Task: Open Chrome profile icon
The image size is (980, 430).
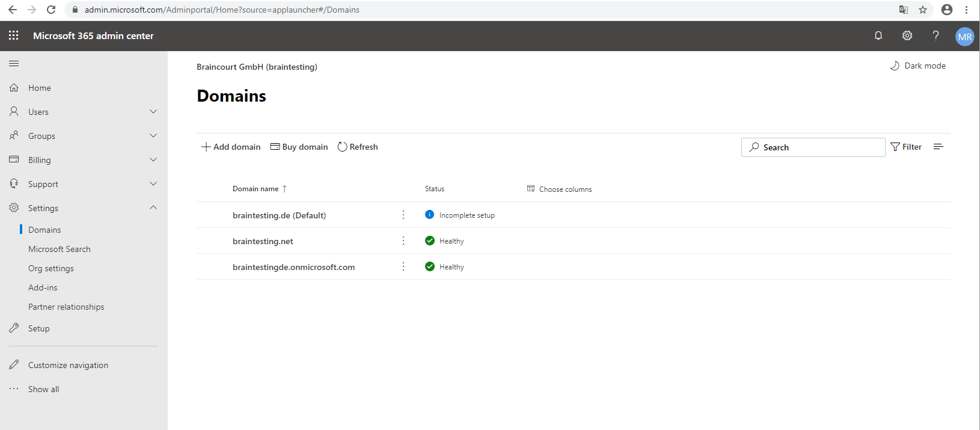Action: [947, 10]
